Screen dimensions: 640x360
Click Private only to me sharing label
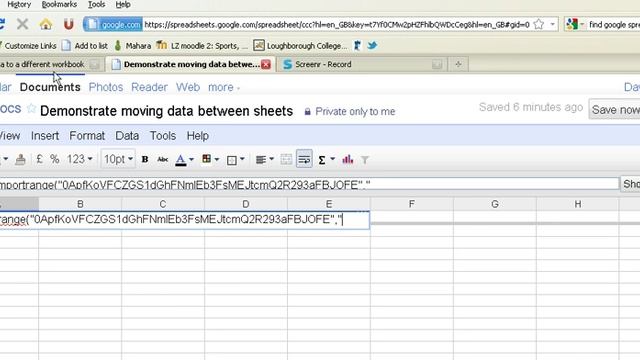[x=350, y=111]
